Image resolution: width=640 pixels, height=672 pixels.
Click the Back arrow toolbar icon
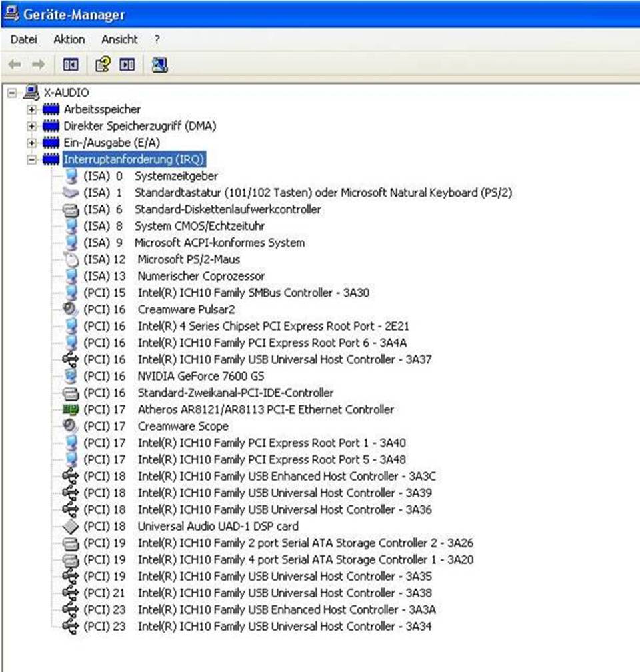(x=15, y=65)
